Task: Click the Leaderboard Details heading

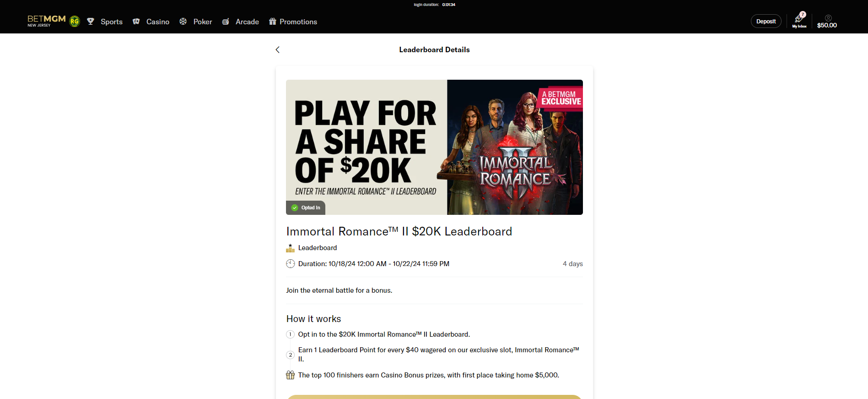Action: click(434, 49)
